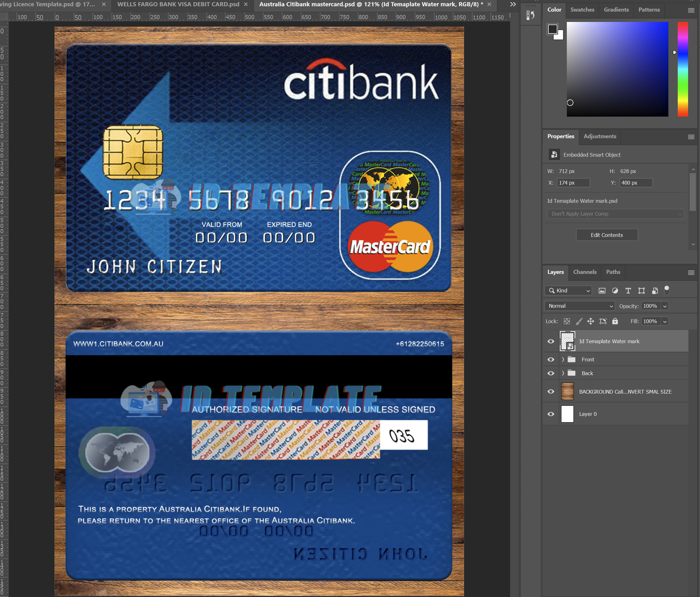Click the History panel icon in collapsed dock

530,15
